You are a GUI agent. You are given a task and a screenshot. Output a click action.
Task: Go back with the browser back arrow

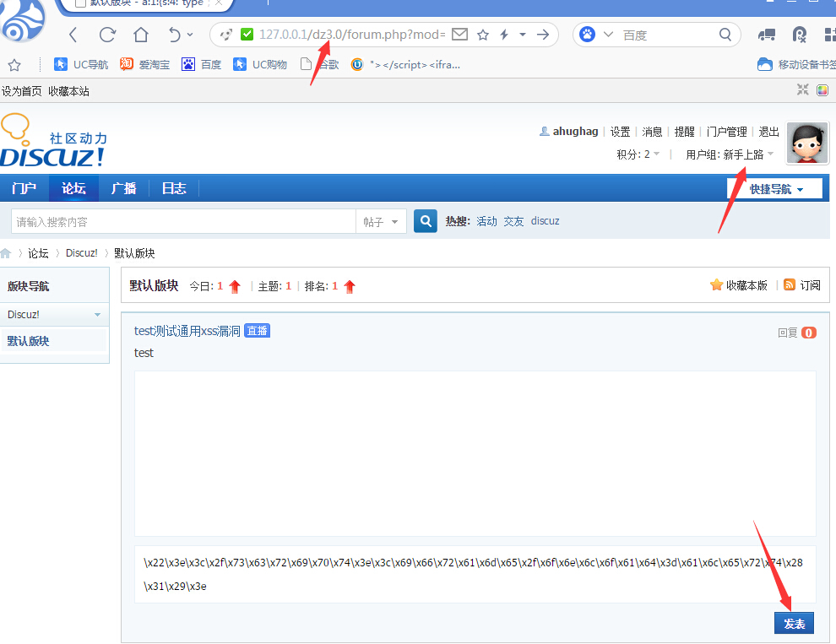73,35
